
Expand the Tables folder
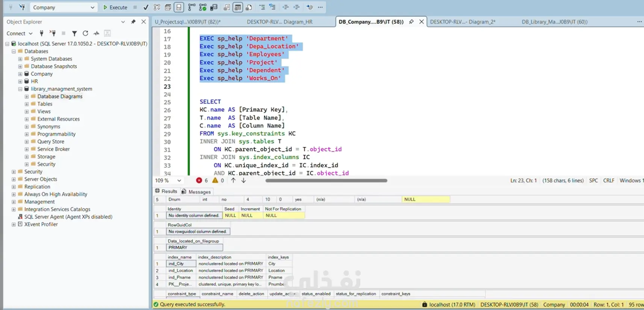coord(27,104)
